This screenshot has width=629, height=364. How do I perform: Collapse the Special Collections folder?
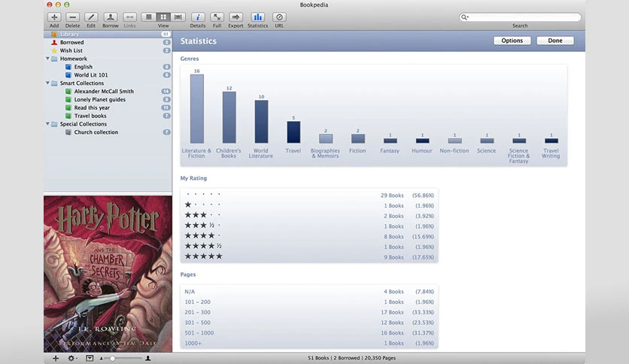tap(47, 124)
